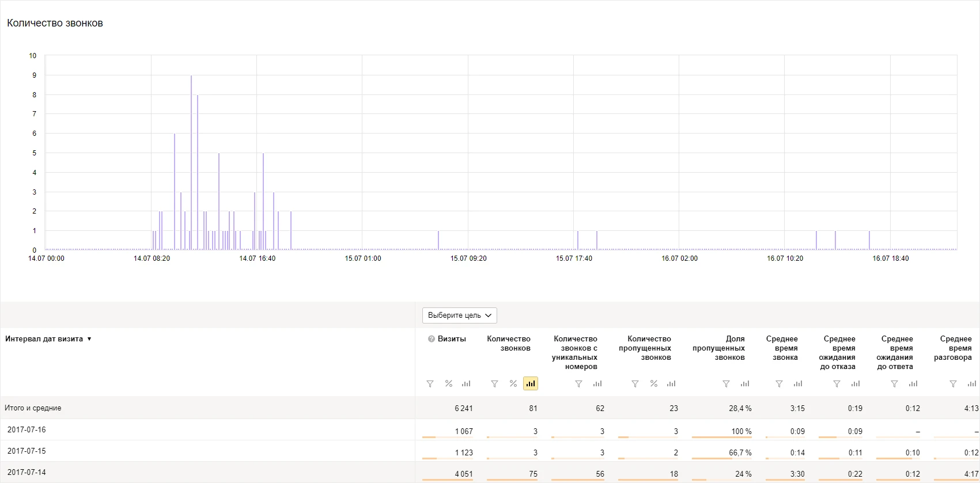Select the 2017-07-16 row

click(490, 429)
